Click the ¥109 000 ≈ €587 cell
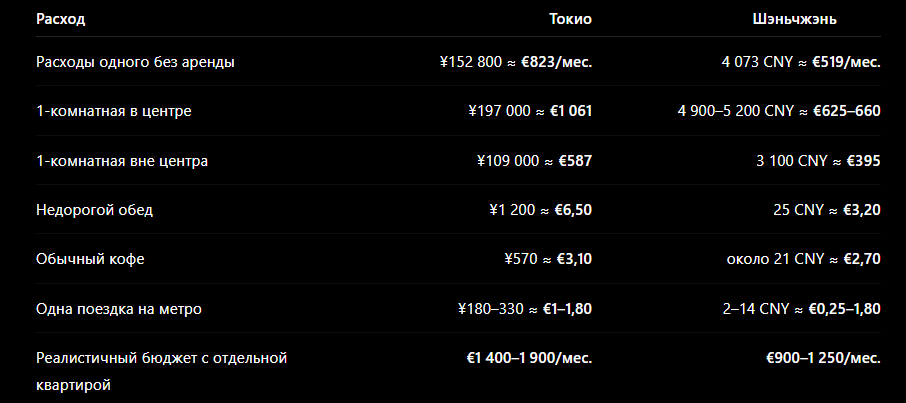This screenshot has width=906, height=403. [x=534, y=161]
